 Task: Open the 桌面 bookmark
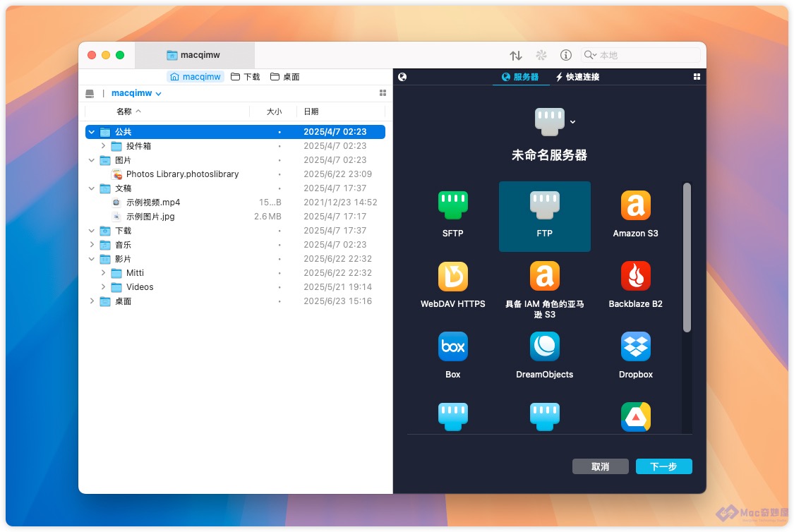(x=284, y=77)
